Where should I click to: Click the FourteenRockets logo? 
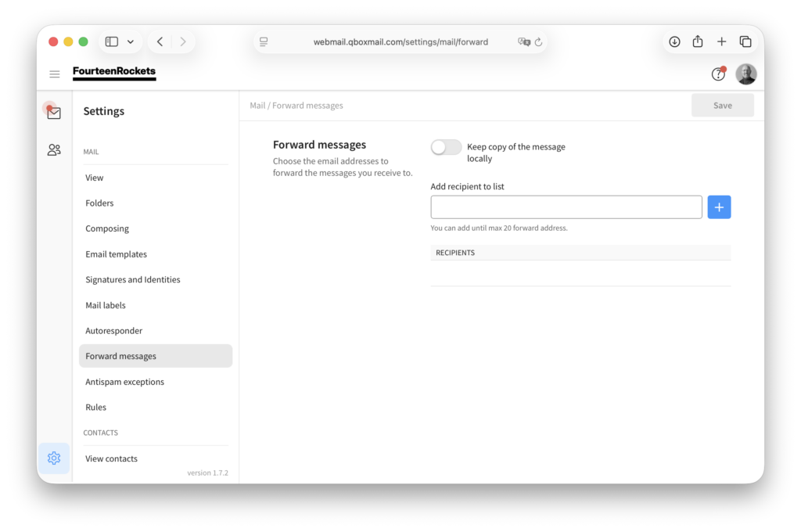tap(114, 73)
